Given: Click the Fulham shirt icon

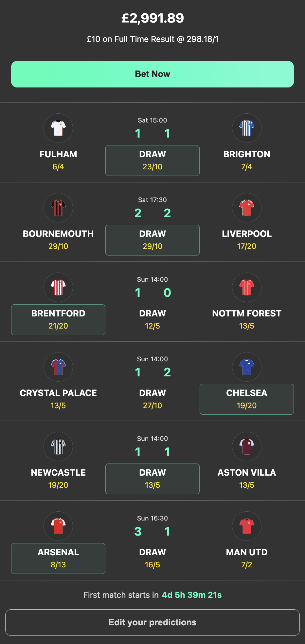Looking at the screenshot, I should 58,128.
